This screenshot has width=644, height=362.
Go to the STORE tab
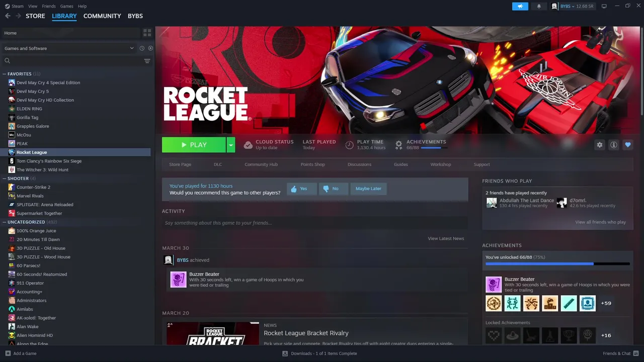click(35, 16)
